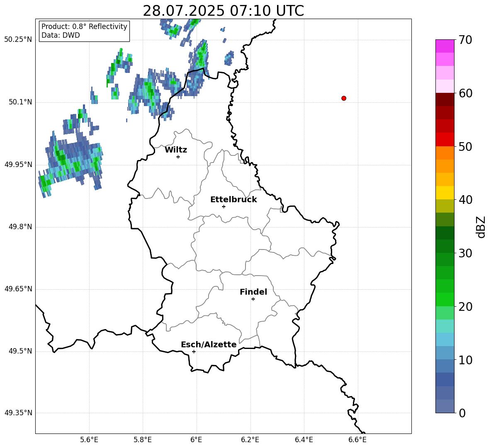The height and width of the screenshot is (448, 491).
Task: Click the 70 tick on colorbar
Action: tap(465, 40)
